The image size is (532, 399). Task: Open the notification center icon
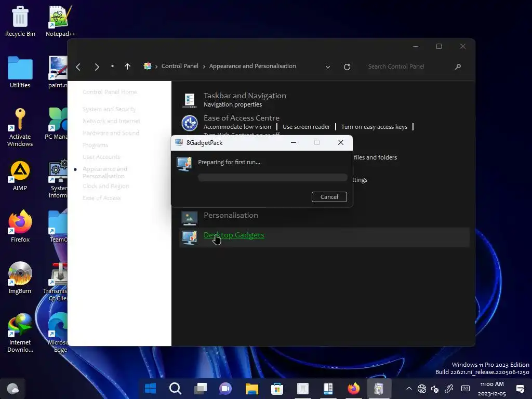click(x=520, y=389)
